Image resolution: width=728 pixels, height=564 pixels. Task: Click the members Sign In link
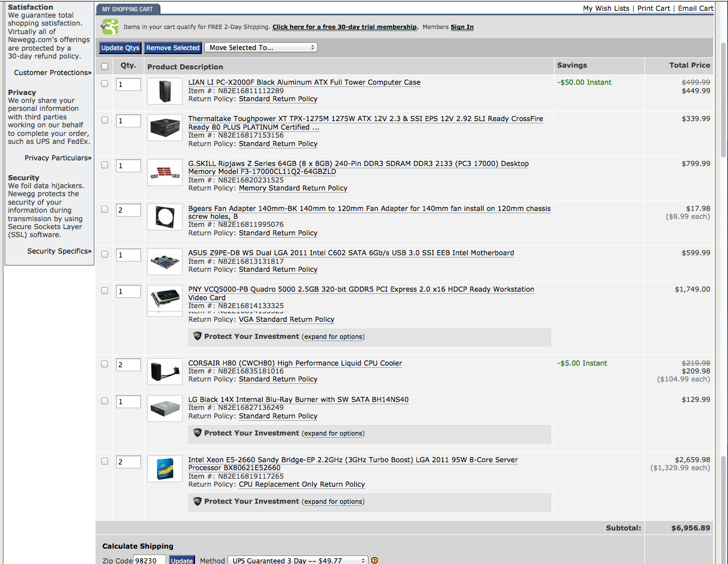pyautogui.click(x=462, y=27)
